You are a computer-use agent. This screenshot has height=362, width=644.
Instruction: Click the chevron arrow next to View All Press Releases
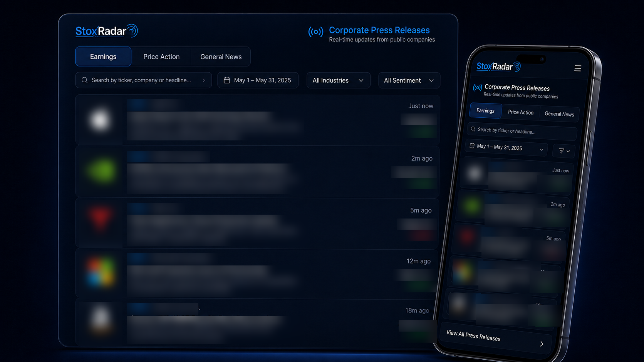tap(542, 344)
